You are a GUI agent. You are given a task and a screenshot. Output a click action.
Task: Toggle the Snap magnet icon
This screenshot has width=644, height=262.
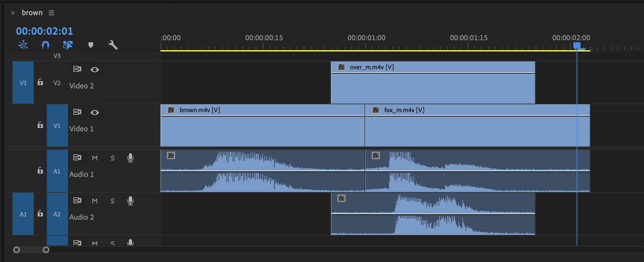46,45
